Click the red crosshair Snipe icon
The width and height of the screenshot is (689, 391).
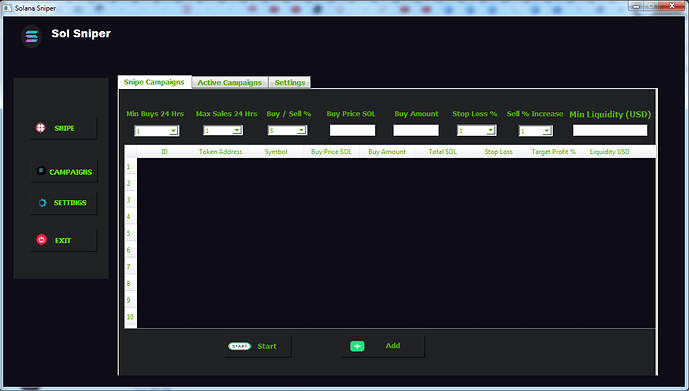point(40,128)
